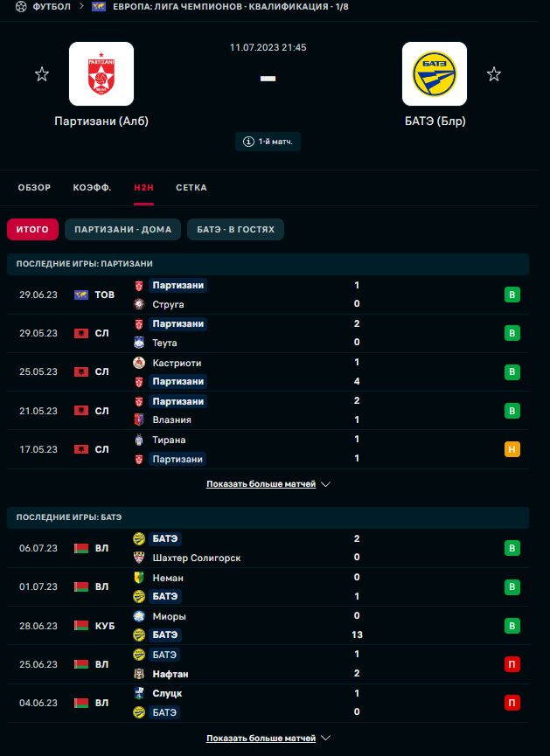550x756 pixels.
Task: Click the Миоры team logo
Action: point(139,616)
